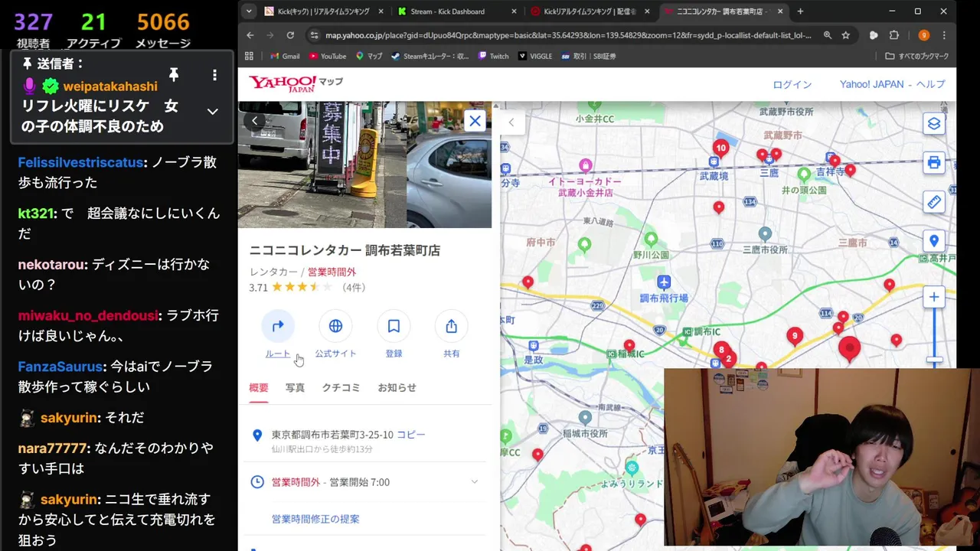Open すべてのブックマーク folder
The height and width of the screenshot is (551, 980).
tap(916, 56)
